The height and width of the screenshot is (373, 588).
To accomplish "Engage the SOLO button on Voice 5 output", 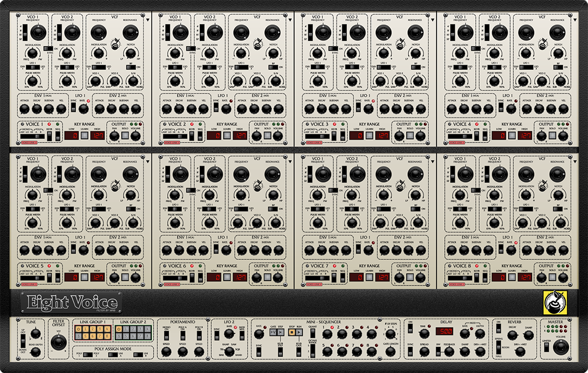I will (125, 277).
